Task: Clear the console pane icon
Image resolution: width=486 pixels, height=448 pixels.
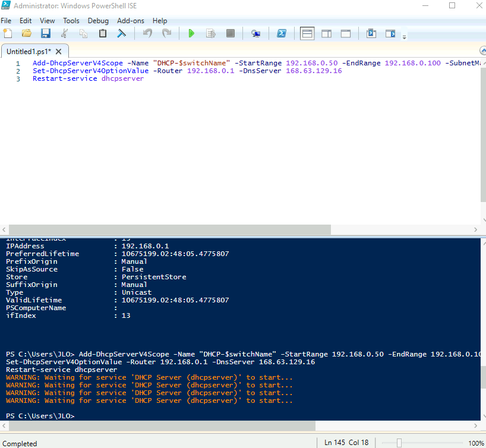Action: coord(121,33)
